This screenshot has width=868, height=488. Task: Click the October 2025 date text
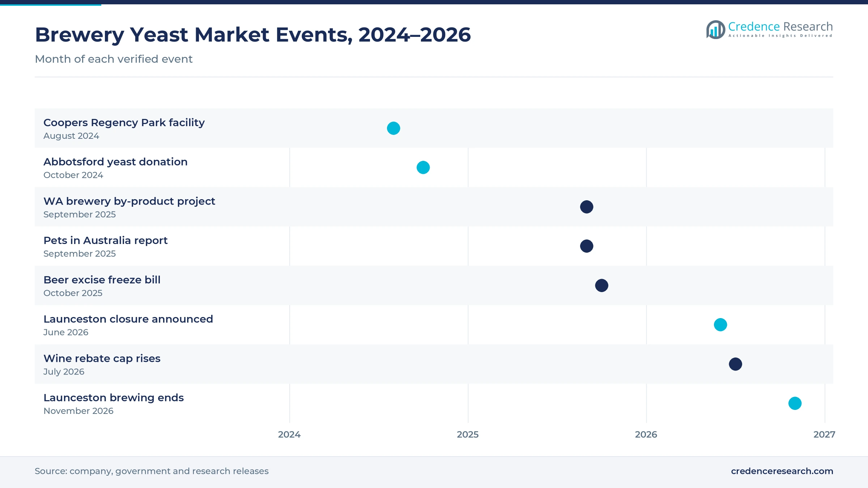click(73, 293)
